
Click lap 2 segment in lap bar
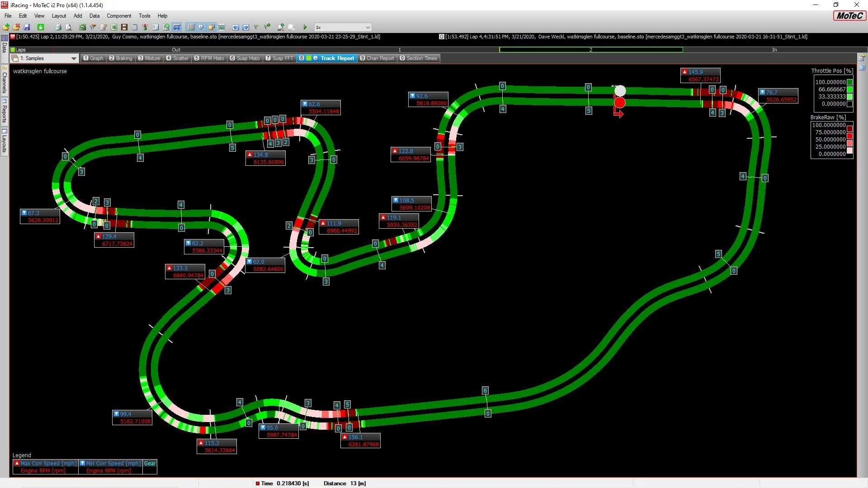pos(590,50)
